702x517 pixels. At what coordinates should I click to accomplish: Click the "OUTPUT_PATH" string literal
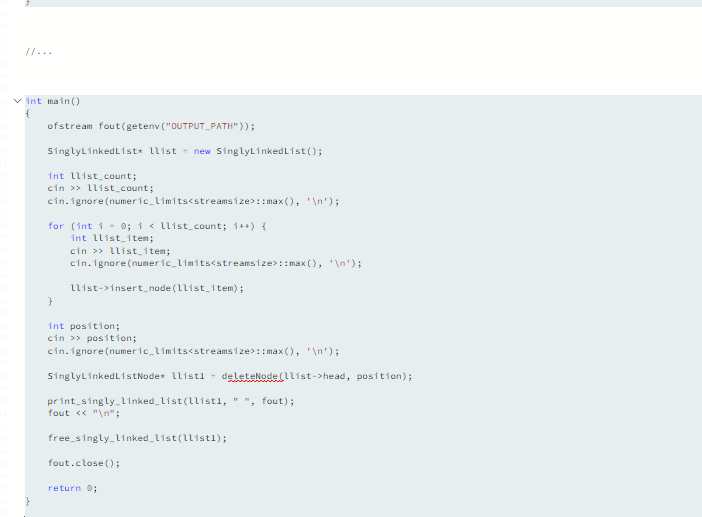[202, 126]
